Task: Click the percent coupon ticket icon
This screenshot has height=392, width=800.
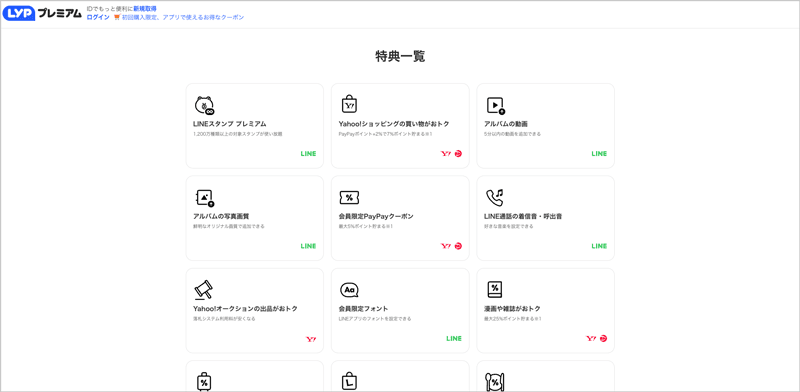Action: pos(349,197)
